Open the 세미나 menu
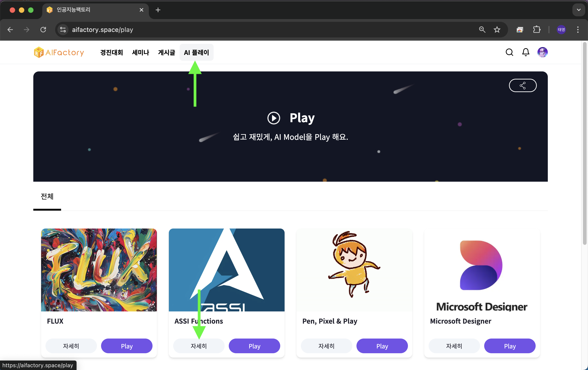This screenshot has height=370, width=588. pyautogui.click(x=140, y=53)
